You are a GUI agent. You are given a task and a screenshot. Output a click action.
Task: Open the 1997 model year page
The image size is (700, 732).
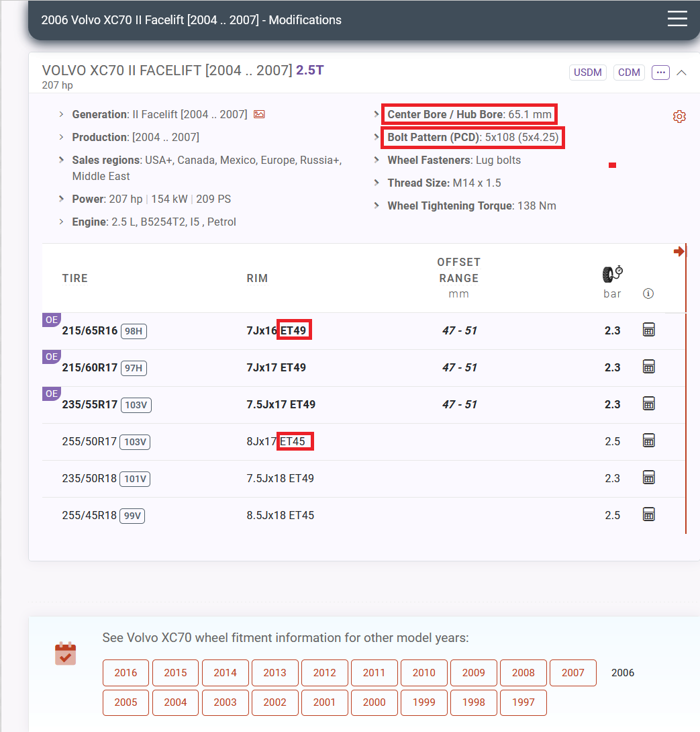(523, 702)
